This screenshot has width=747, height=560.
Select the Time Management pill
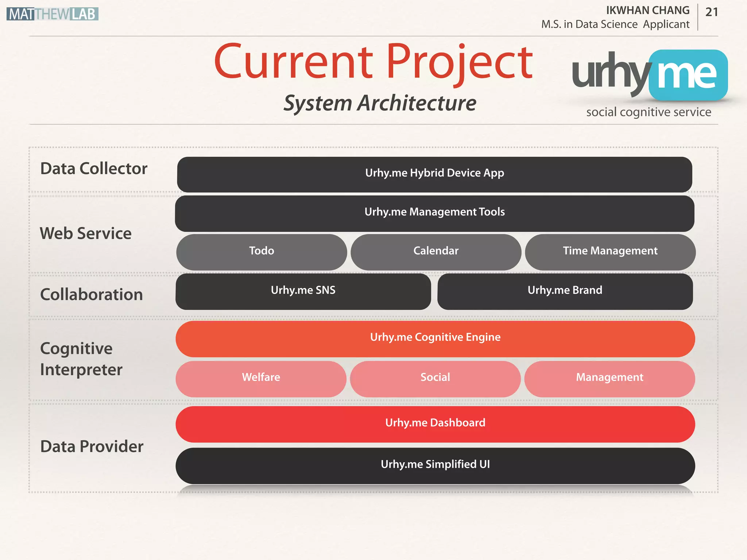click(610, 252)
